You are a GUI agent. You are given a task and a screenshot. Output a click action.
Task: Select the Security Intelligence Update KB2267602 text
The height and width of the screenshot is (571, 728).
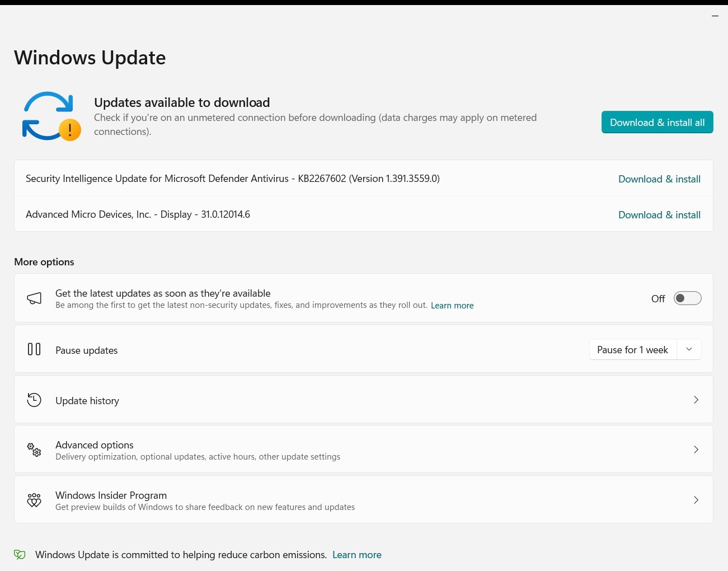coord(233,179)
